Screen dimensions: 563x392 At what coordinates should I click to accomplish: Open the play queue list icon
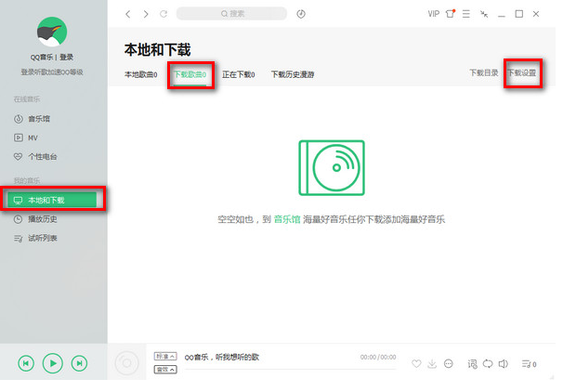pyautogui.click(x=530, y=364)
